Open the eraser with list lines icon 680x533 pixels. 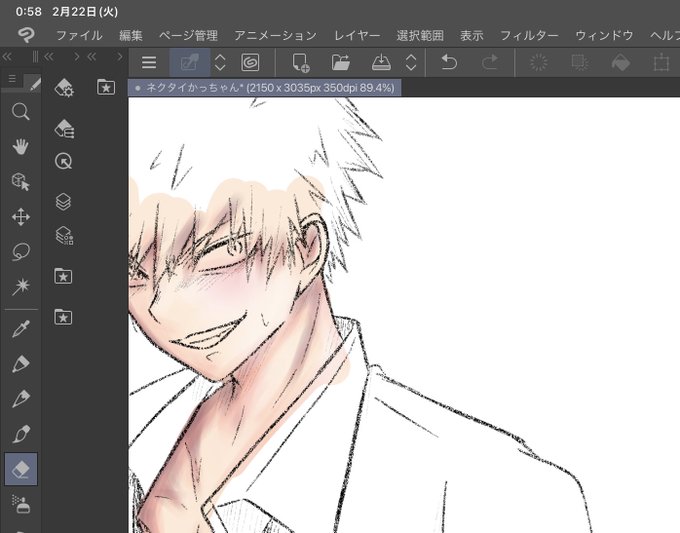64,128
